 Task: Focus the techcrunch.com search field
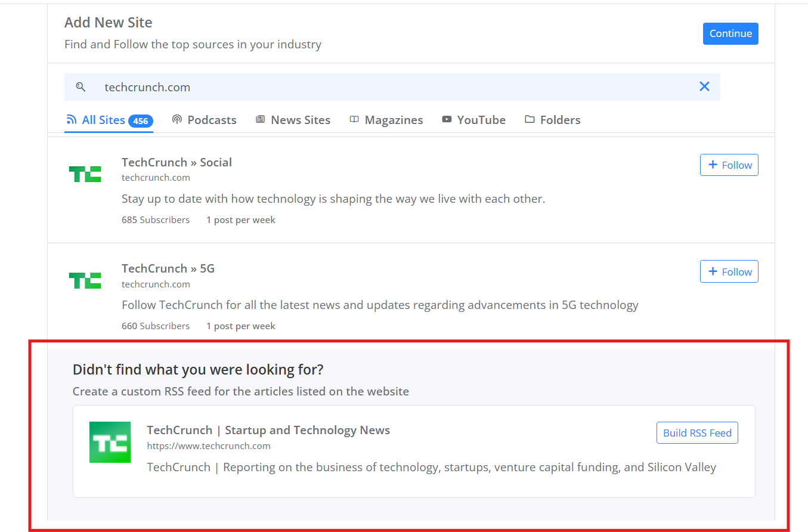[x=392, y=87]
